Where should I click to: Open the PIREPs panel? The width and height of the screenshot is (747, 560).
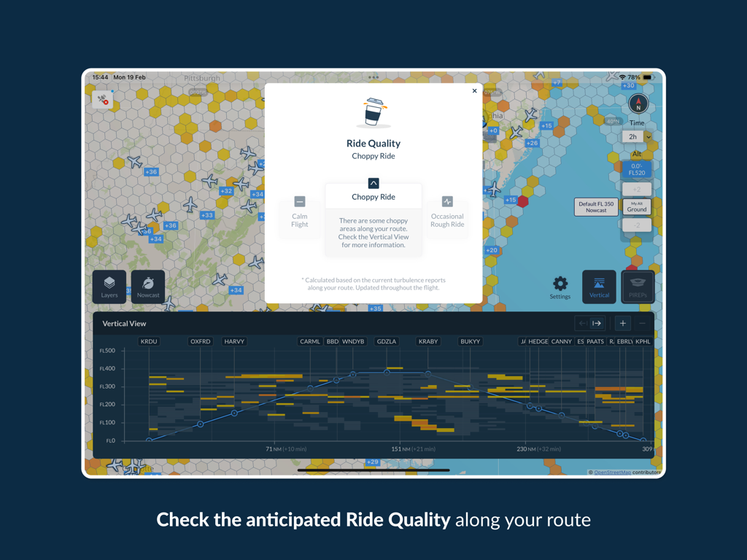coord(638,287)
